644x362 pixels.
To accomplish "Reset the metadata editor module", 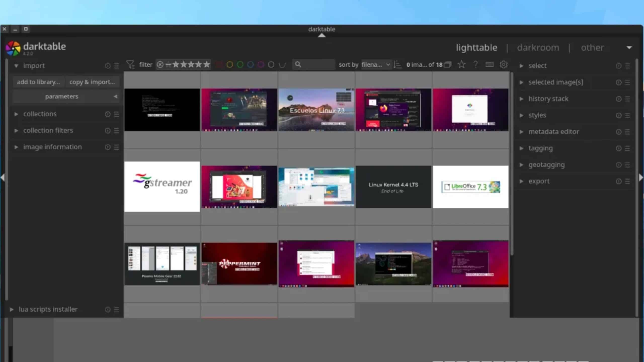I will [619, 132].
